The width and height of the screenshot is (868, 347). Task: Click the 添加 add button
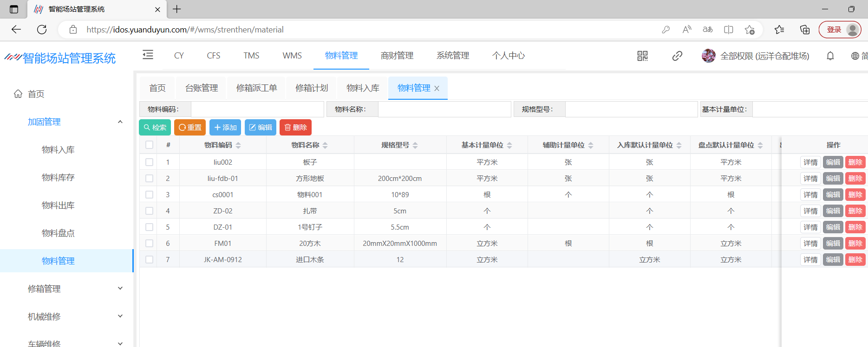tap(225, 127)
